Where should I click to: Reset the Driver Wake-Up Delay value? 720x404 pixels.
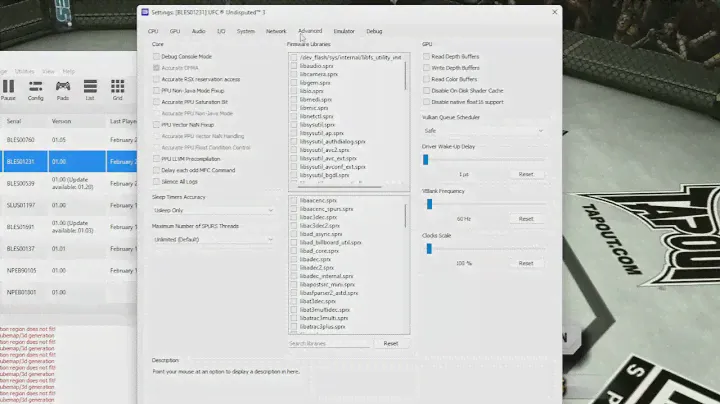tap(526, 174)
